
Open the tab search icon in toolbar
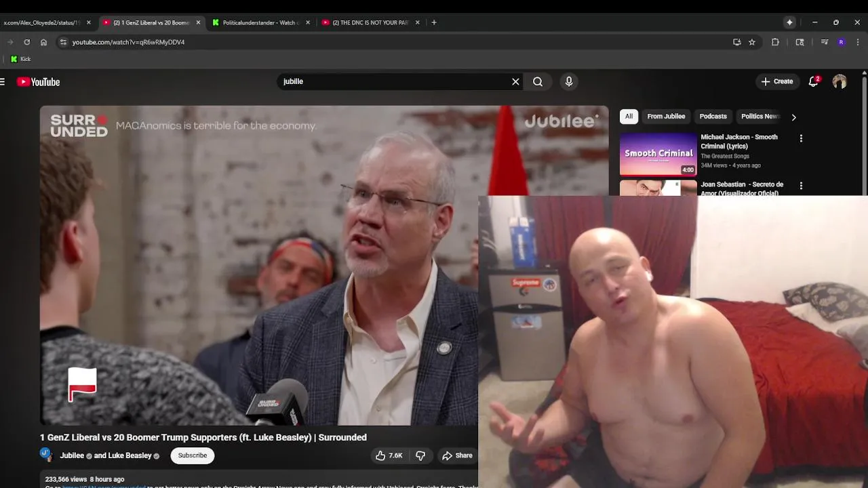click(x=800, y=42)
